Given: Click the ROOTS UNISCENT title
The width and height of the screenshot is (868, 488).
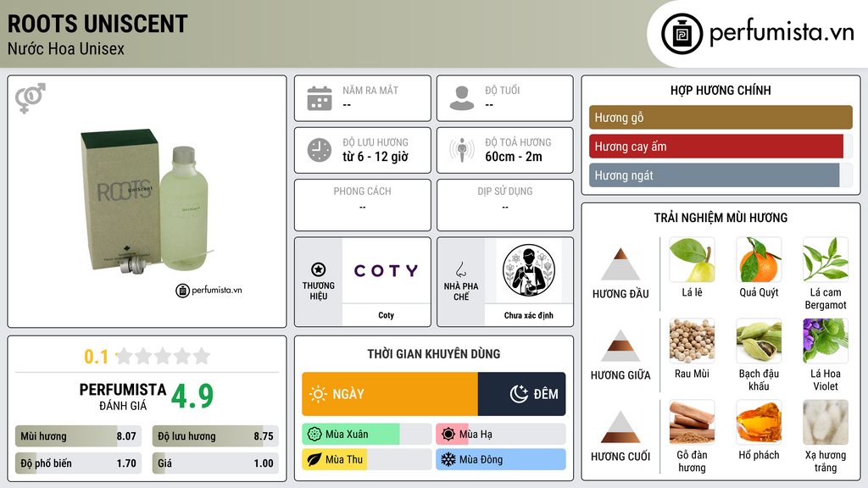Looking at the screenshot, I should coord(97,24).
